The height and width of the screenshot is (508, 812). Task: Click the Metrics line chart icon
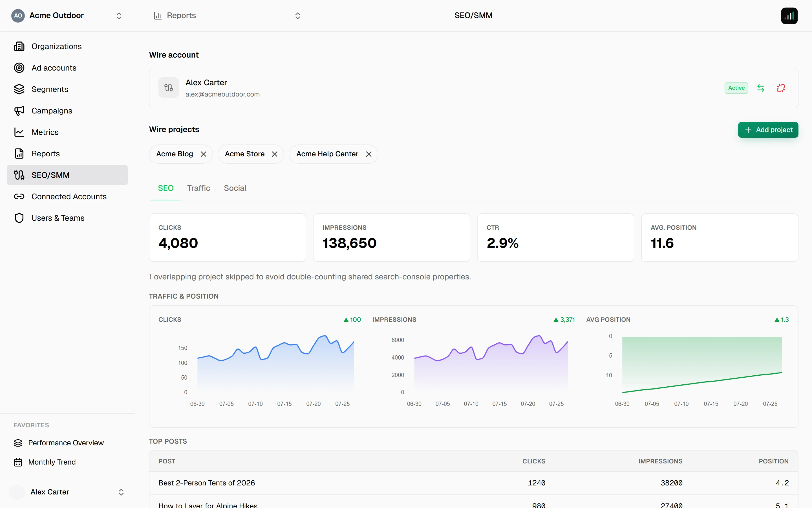click(19, 132)
